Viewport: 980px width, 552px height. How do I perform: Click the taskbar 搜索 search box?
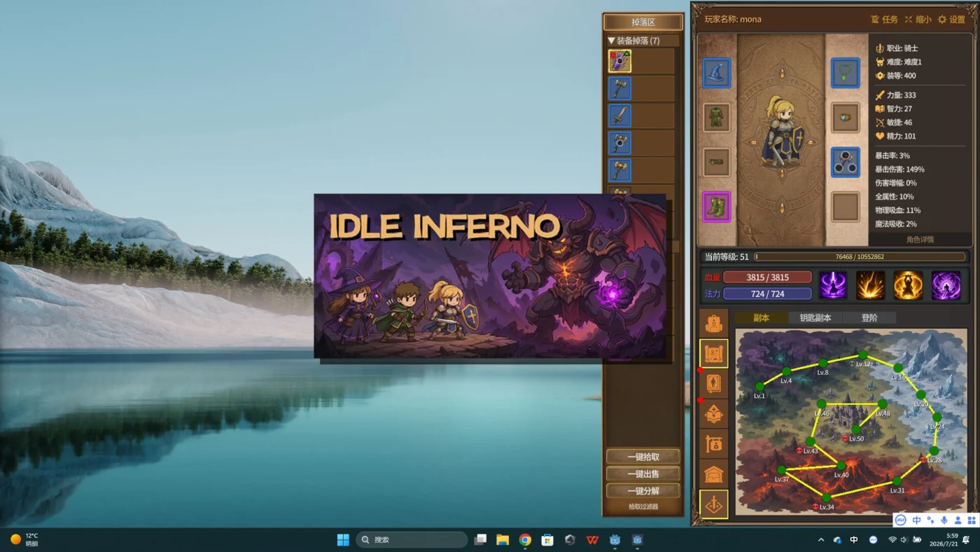(x=412, y=540)
